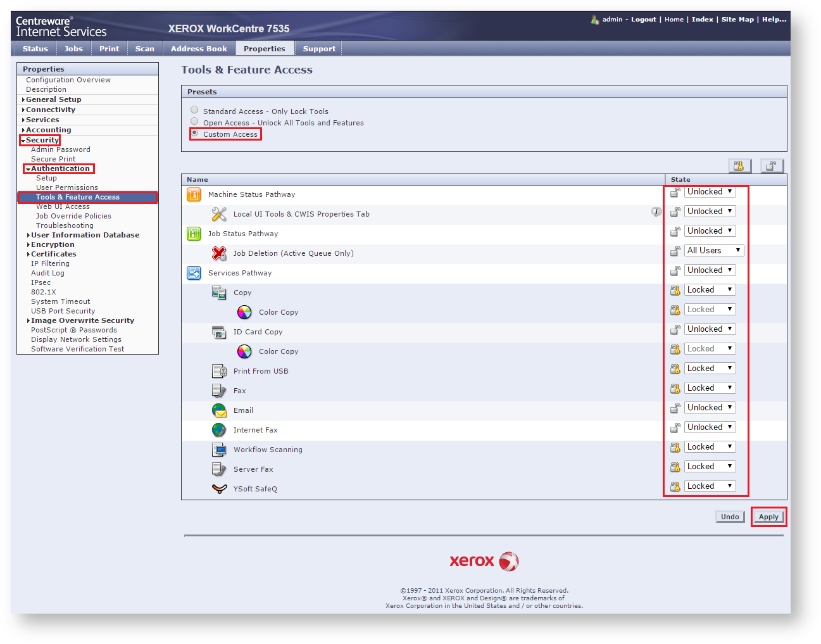This screenshot has width=821, height=644.
Task: Select Custom Access preset radio button
Action: point(194,133)
